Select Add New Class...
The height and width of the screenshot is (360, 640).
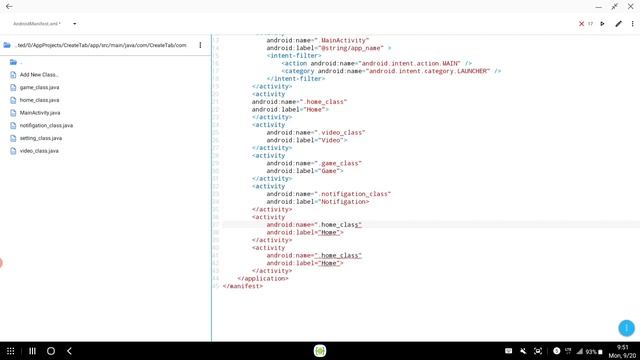pos(39,75)
